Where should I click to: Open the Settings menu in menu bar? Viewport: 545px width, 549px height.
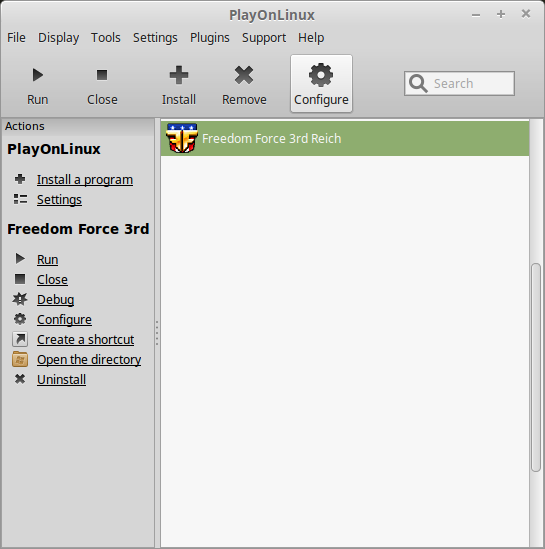155,37
